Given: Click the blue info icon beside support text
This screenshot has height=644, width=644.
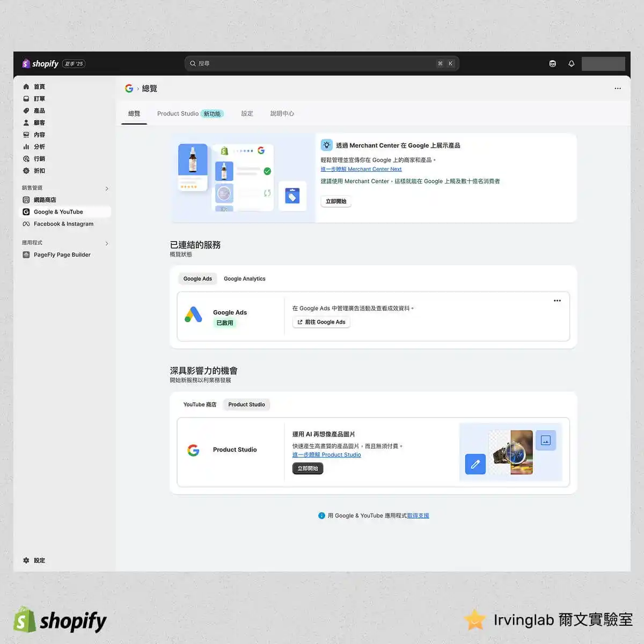Looking at the screenshot, I should (x=321, y=516).
